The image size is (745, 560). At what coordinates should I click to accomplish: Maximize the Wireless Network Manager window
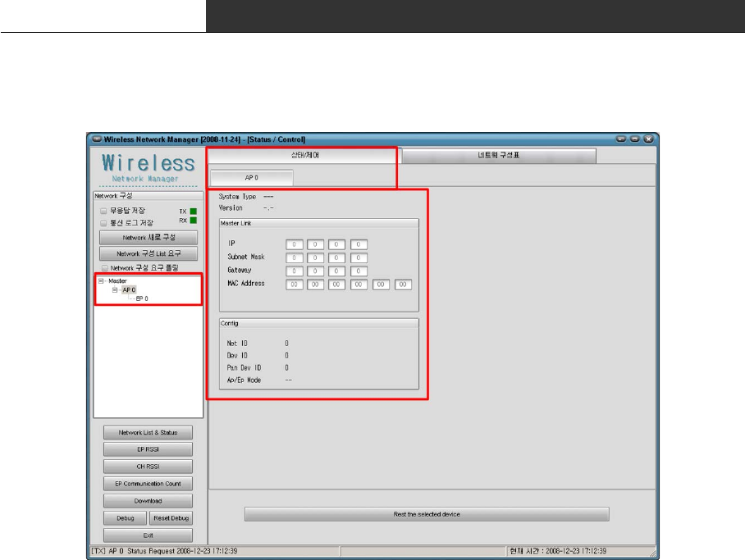635,139
